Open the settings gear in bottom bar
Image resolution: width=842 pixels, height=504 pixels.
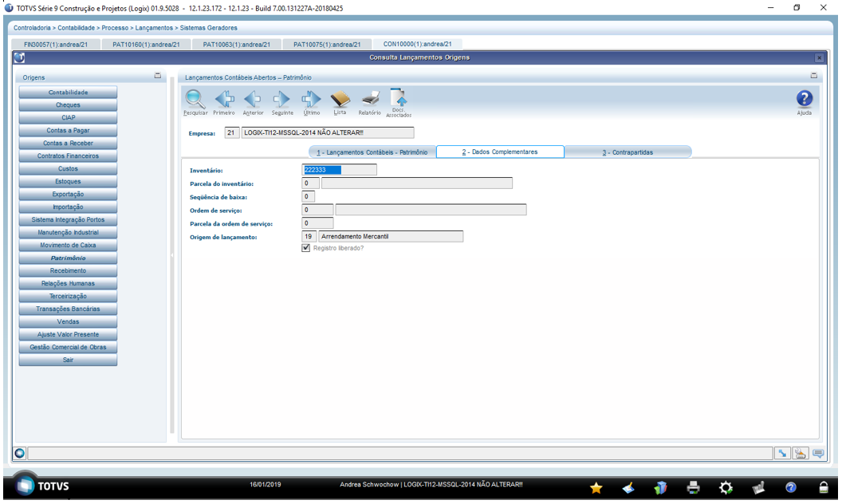(726, 487)
